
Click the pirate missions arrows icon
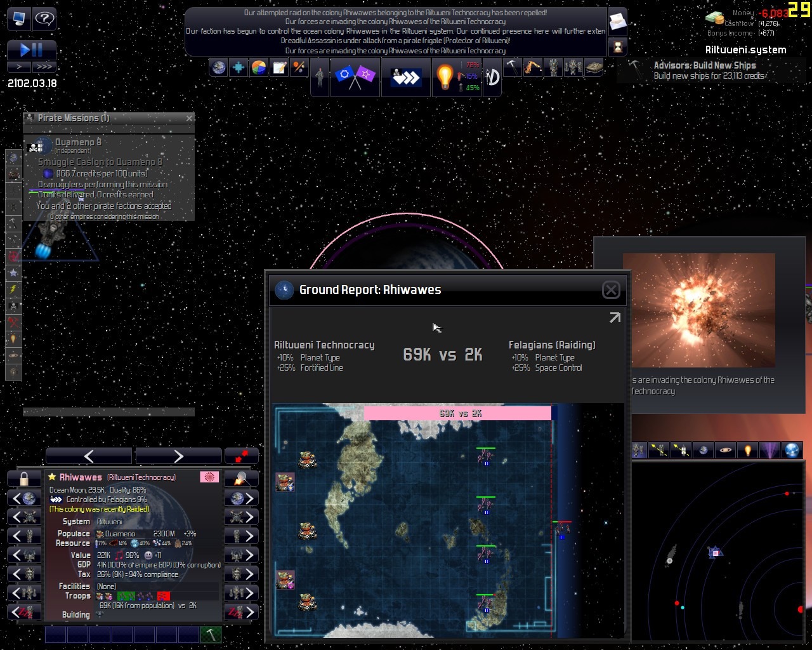[x=405, y=77]
